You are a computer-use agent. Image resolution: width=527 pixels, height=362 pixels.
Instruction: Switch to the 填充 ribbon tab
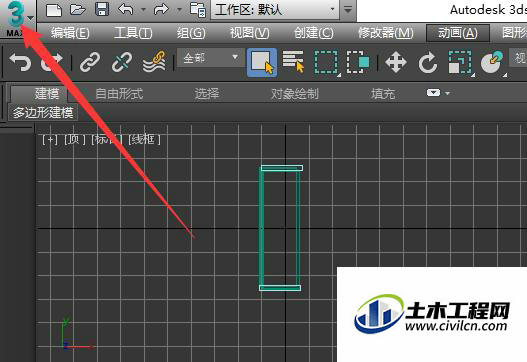[x=383, y=94]
